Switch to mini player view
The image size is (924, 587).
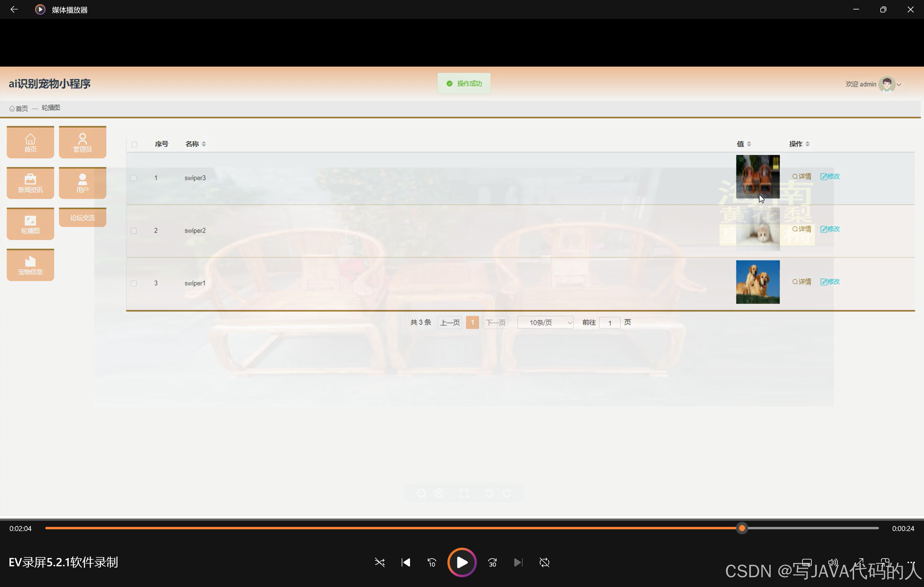(885, 562)
